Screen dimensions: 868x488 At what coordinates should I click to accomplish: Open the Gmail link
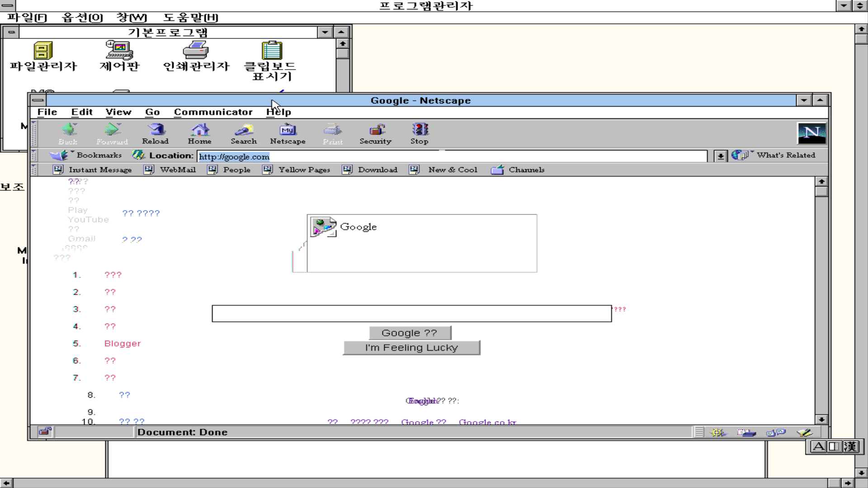pyautogui.click(x=82, y=239)
